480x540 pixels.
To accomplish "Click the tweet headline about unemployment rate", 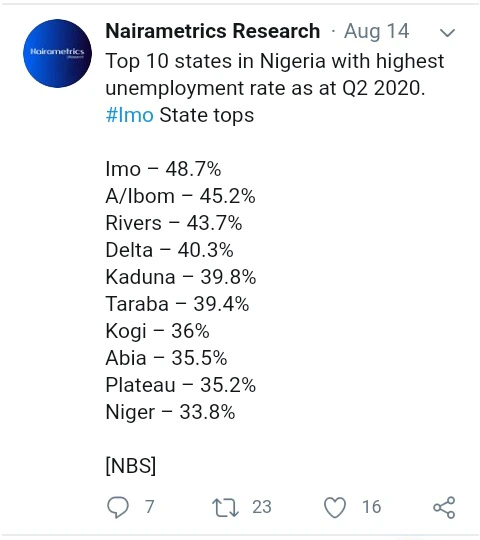I will (275, 75).
